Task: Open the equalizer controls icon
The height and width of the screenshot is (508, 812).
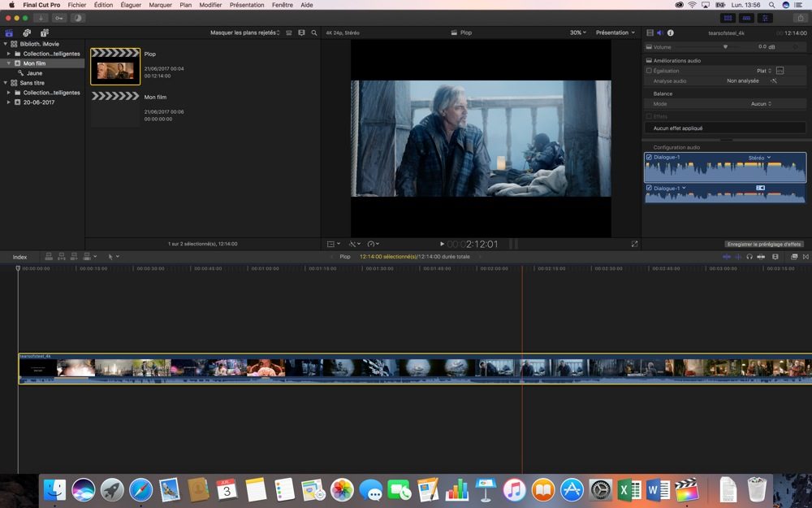Action: (x=780, y=71)
